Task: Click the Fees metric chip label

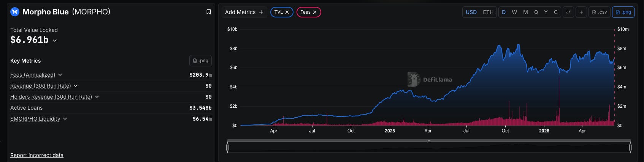Action: point(305,12)
